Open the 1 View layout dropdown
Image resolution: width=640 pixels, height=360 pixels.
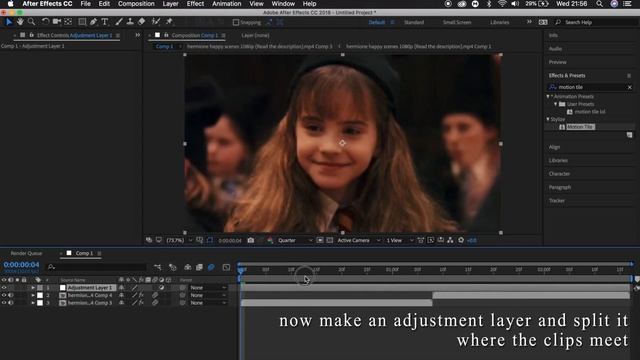pyautogui.click(x=400, y=240)
